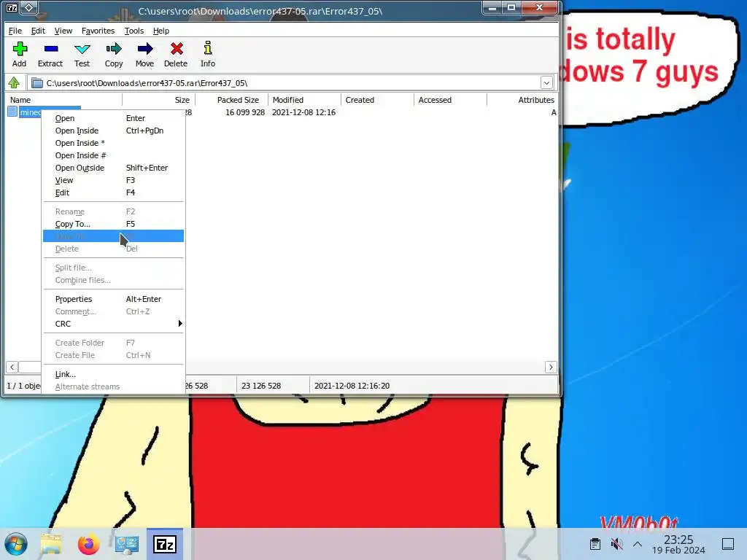
Task: Open the Start menu orb
Action: (x=16, y=544)
